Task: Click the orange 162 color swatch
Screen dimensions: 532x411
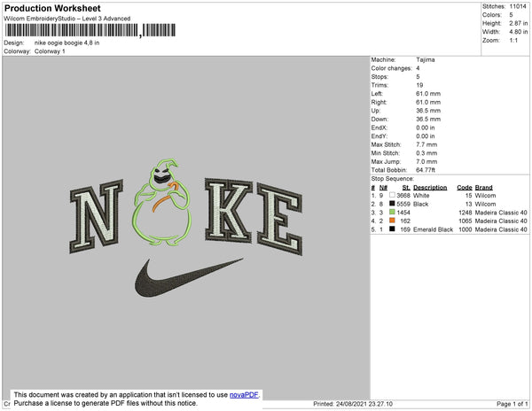Action: [392, 221]
